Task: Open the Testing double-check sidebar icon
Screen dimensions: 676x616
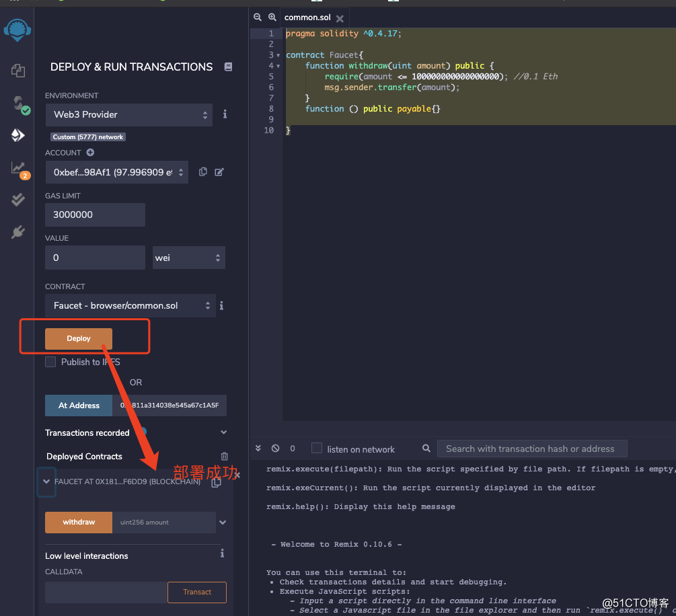Action: (17, 200)
